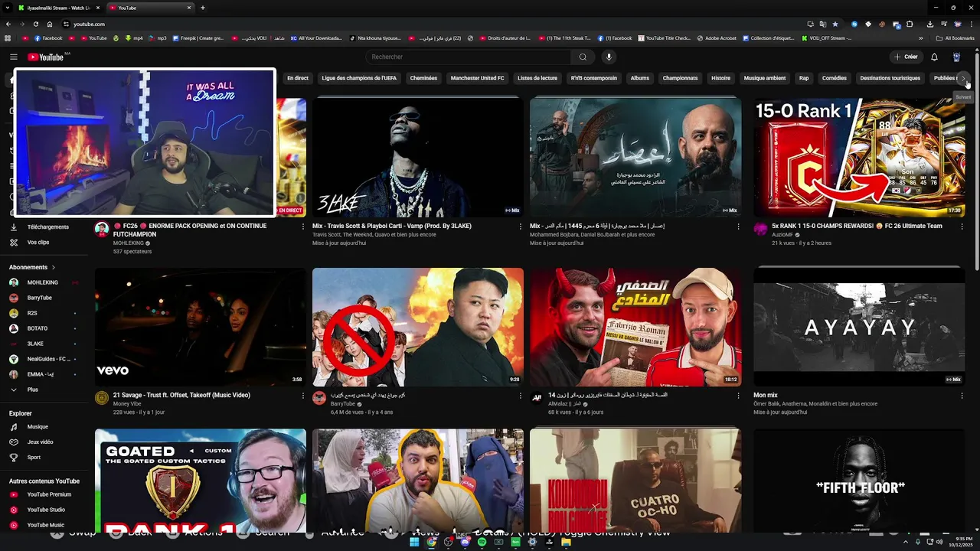Open the account avatar menu
980x551 pixels.
pyautogui.click(x=956, y=57)
